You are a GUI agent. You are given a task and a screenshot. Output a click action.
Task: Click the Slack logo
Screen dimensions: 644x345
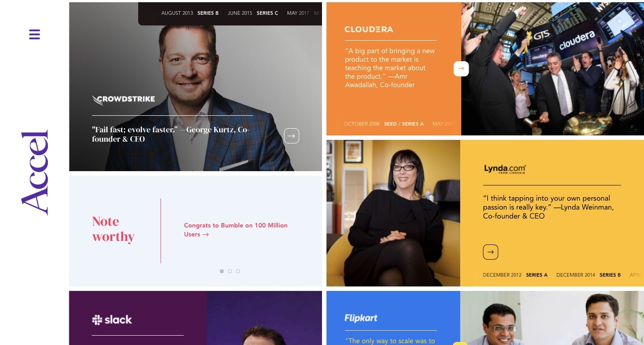point(112,320)
